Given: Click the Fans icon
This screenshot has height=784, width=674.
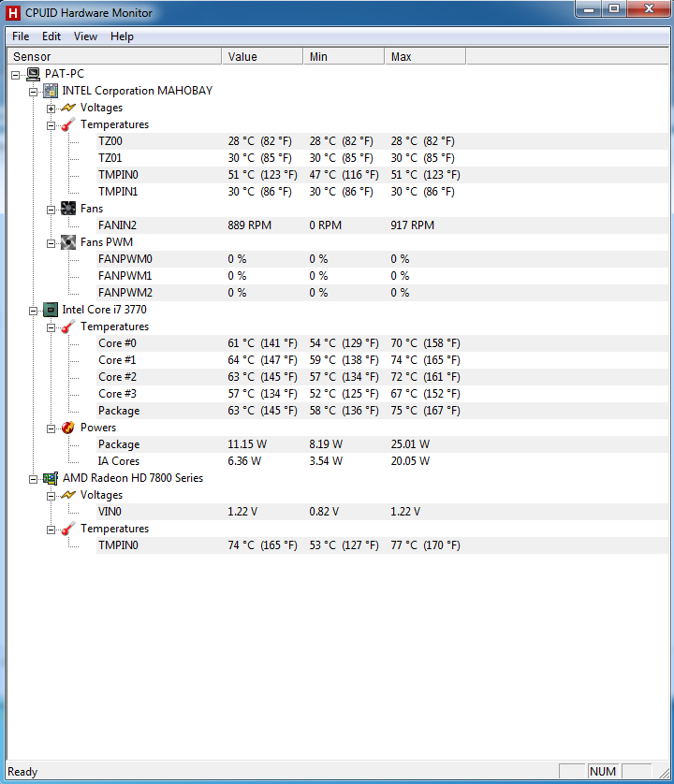Looking at the screenshot, I should pos(68,209).
